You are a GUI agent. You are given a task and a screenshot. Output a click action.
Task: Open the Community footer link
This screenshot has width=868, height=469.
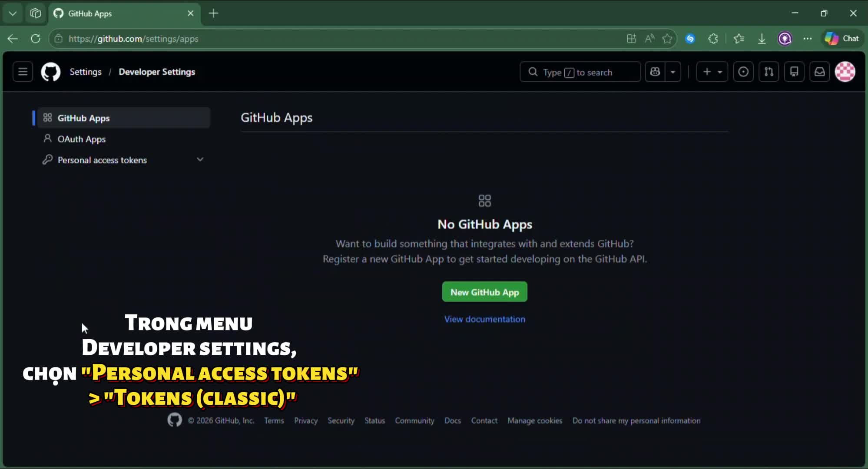pyautogui.click(x=414, y=420)
